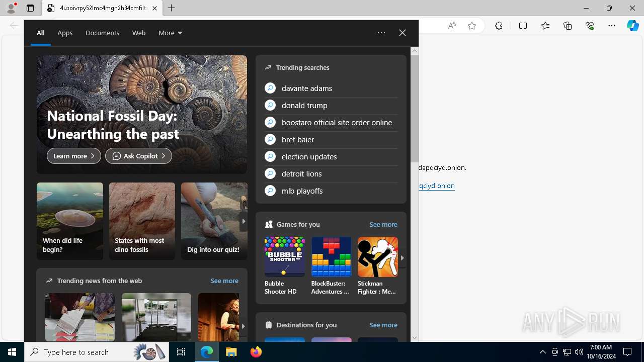Add this page to favorites star

472,26
